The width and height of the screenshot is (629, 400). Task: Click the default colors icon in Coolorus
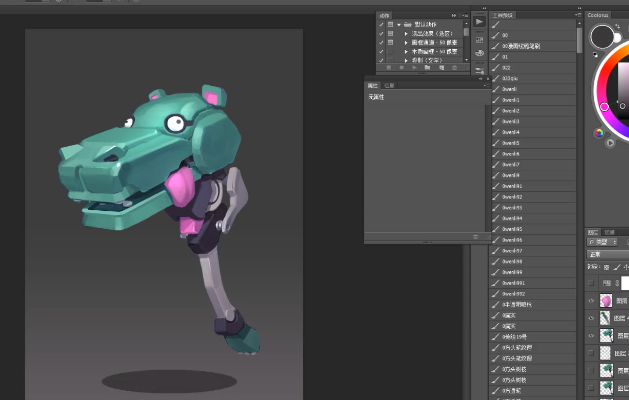point(595,55)
